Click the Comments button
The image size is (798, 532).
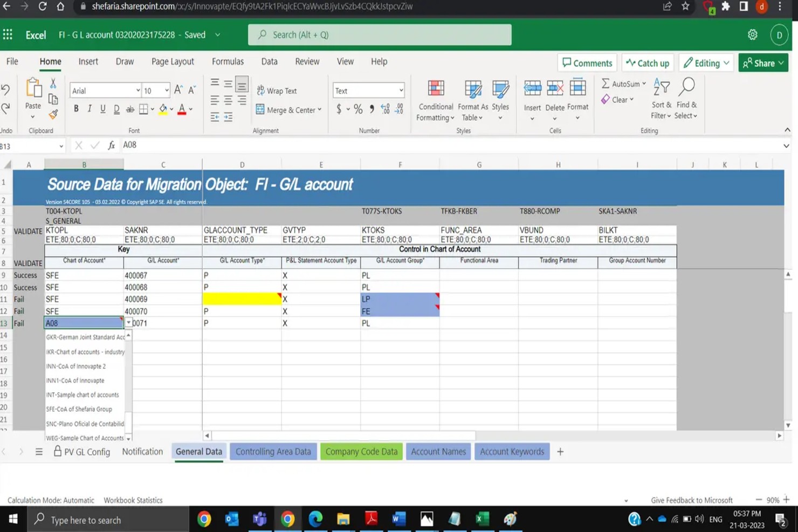pyautogui.click(x=587, y=63)
